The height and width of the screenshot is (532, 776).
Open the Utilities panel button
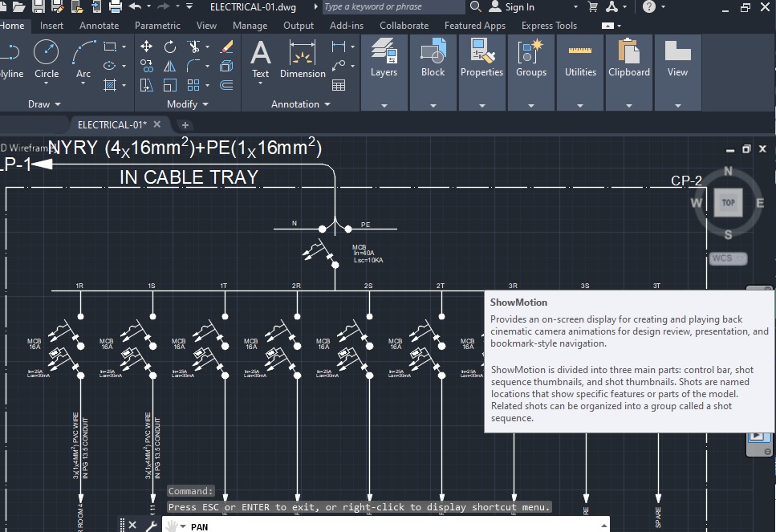click(580, 72)
